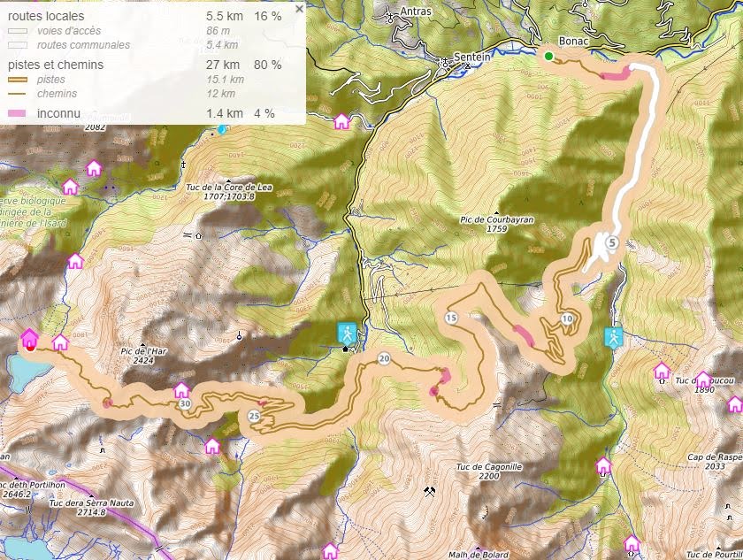Click the pink inconnu color swatch
This screenshot has height=560, width=743.
click(18, 113)
